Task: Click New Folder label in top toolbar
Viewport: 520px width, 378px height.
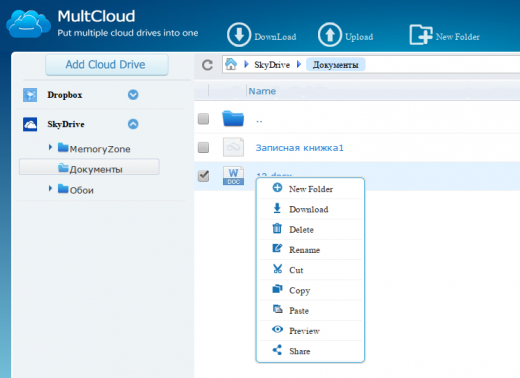Action: [458, 37]
